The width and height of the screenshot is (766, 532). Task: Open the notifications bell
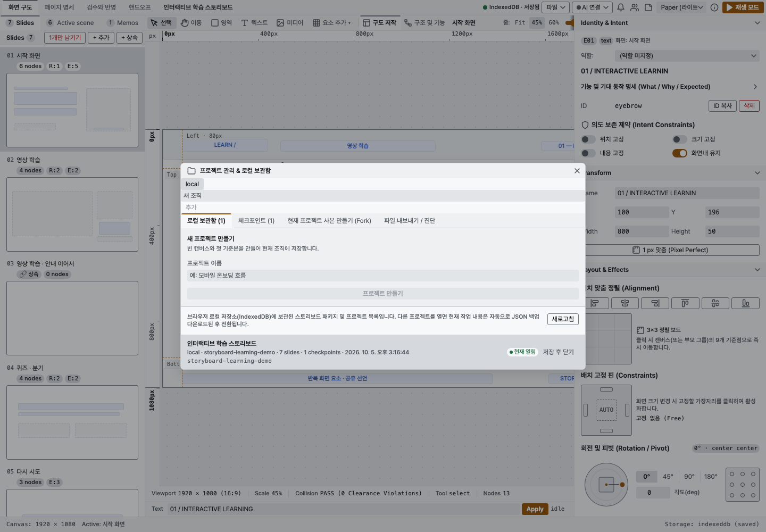click(x=621, y=7)
